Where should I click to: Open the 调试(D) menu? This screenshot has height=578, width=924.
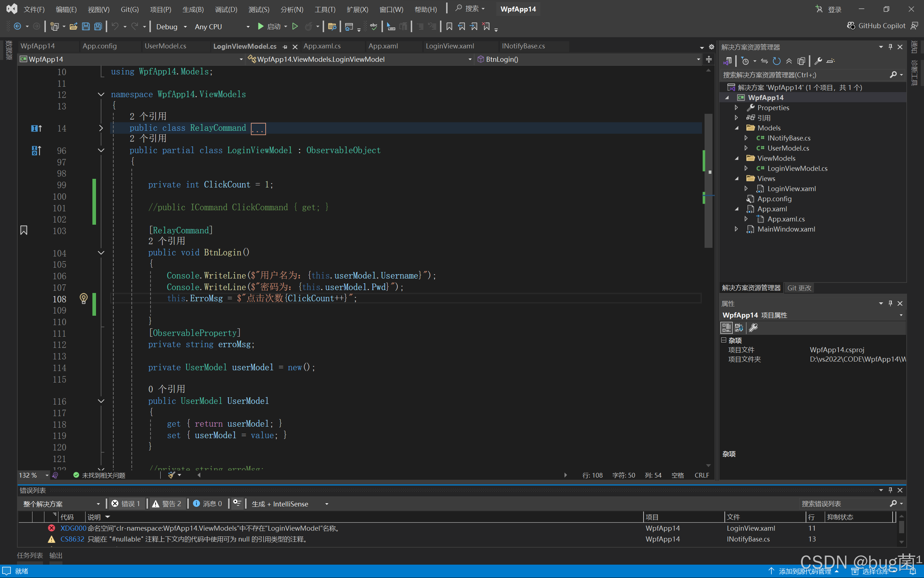click(x=226, y=9)
